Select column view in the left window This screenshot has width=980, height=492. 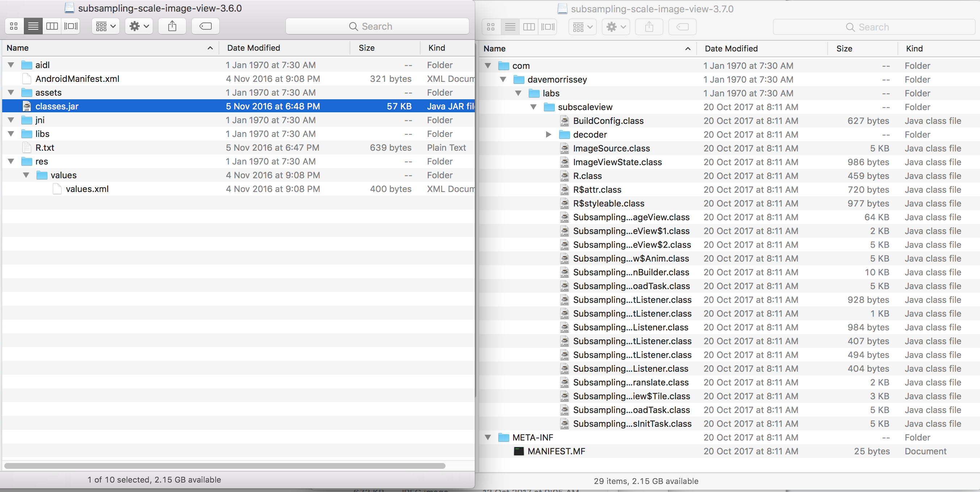[52, 26]
